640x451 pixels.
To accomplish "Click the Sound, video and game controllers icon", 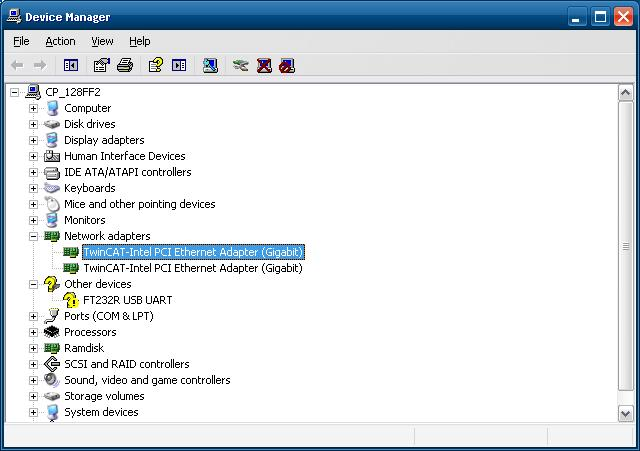I will click(x=52, y=380).
